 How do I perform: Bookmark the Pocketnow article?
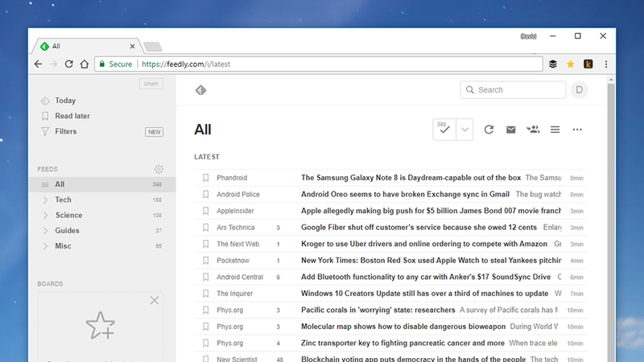(x=206, y=260)
